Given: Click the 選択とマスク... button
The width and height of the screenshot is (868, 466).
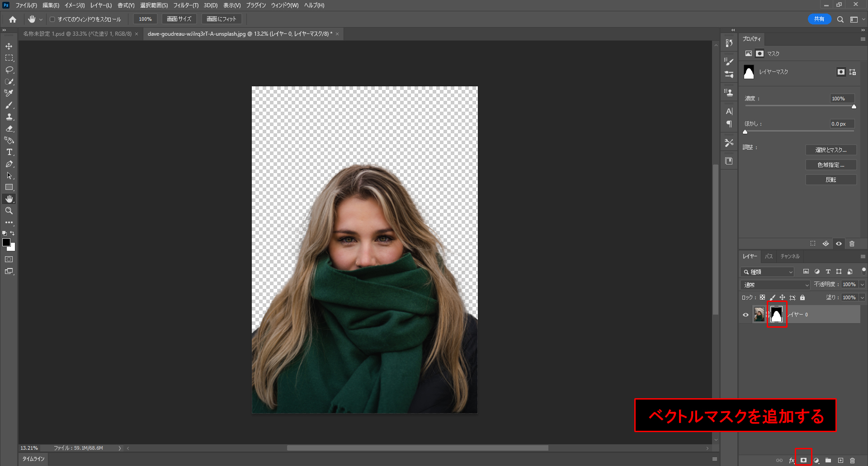Looking at the screenshot, I should click(x=830, y=150).
